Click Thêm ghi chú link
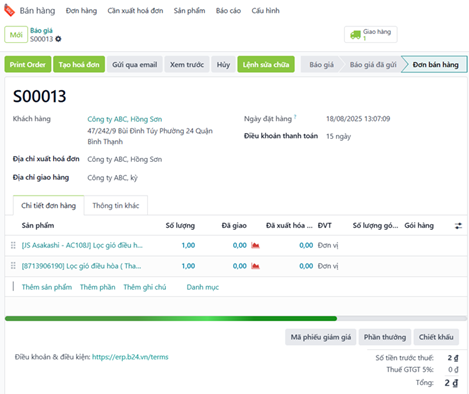469x394 pixels. [x=145, y=287]
